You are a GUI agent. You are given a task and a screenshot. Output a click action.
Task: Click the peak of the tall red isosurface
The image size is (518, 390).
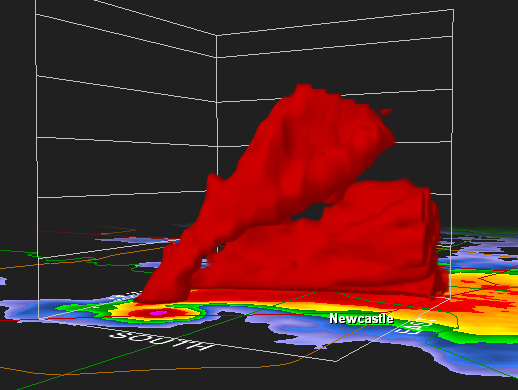[x=302, y=87]
